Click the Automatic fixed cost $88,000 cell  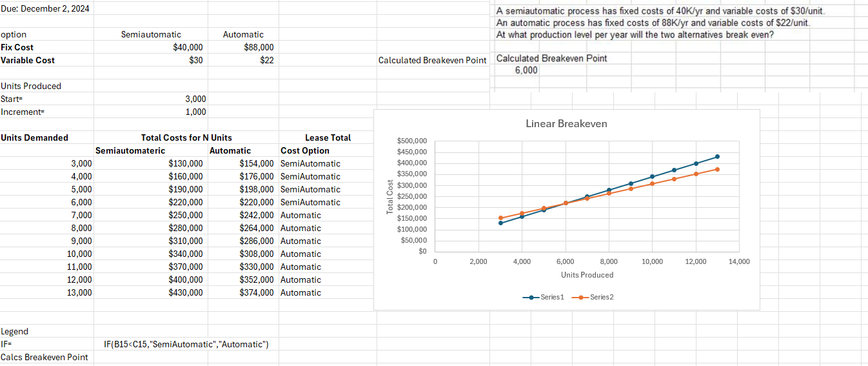259,47
